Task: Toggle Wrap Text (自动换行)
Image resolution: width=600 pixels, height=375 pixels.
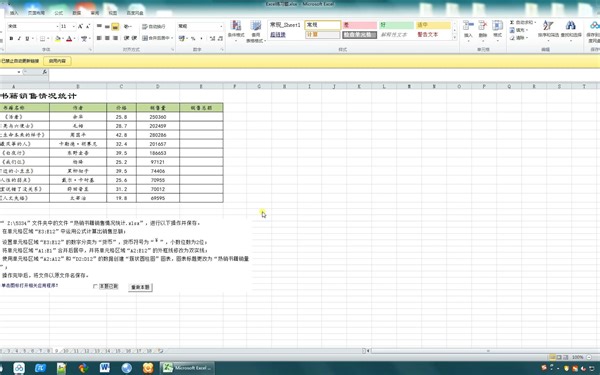Action: (154, 26)
